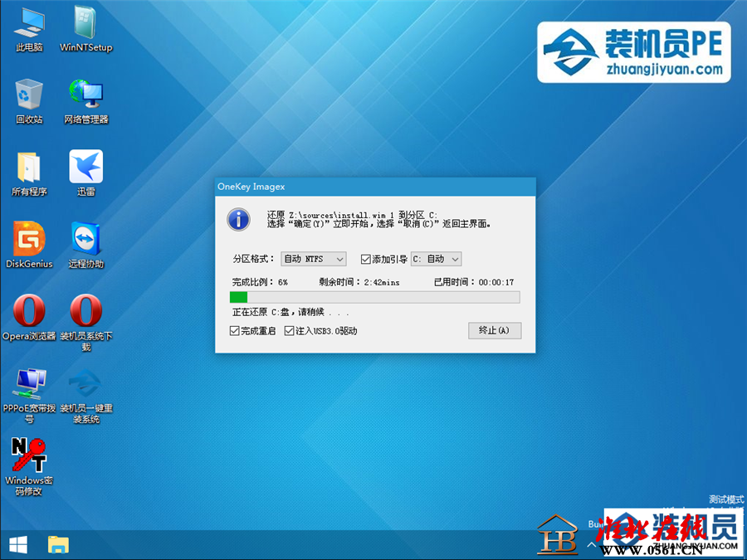Viewport: 747px width, 560px height.
Task: Open the 装机员系统下载 icon
Action: 85,323
